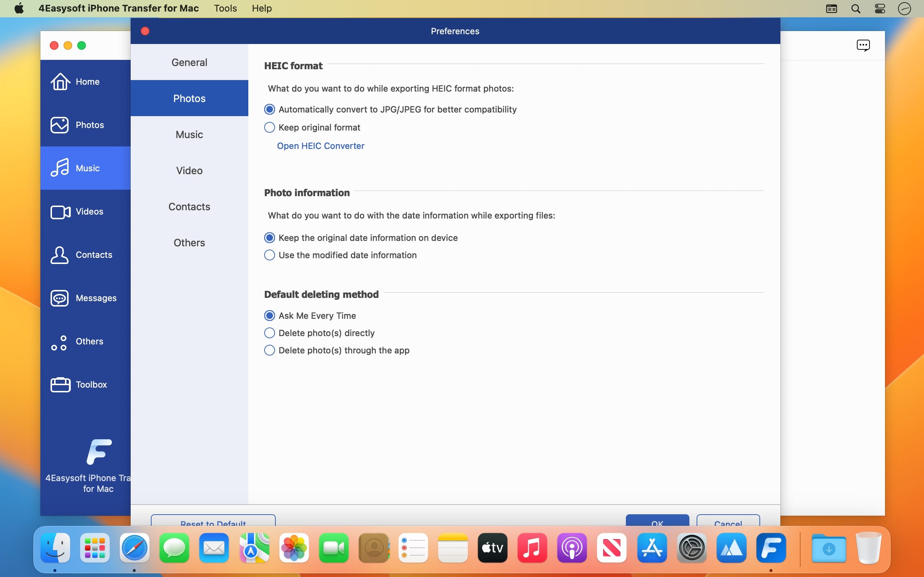
Task: Click the feedback chat bubble icon
Action: (863, 45)
